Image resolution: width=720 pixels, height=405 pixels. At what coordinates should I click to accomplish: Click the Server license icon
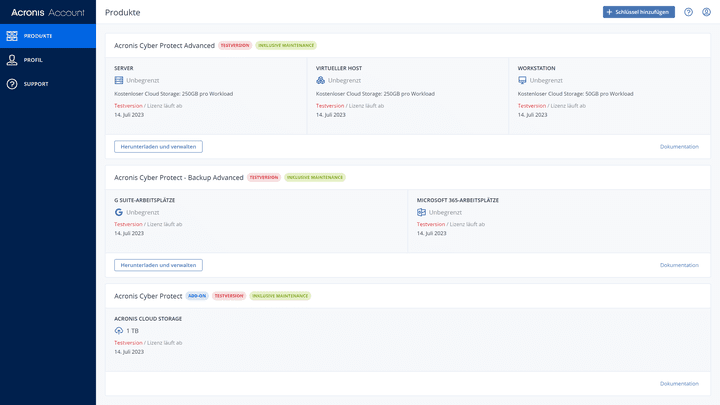coord(118,80)
